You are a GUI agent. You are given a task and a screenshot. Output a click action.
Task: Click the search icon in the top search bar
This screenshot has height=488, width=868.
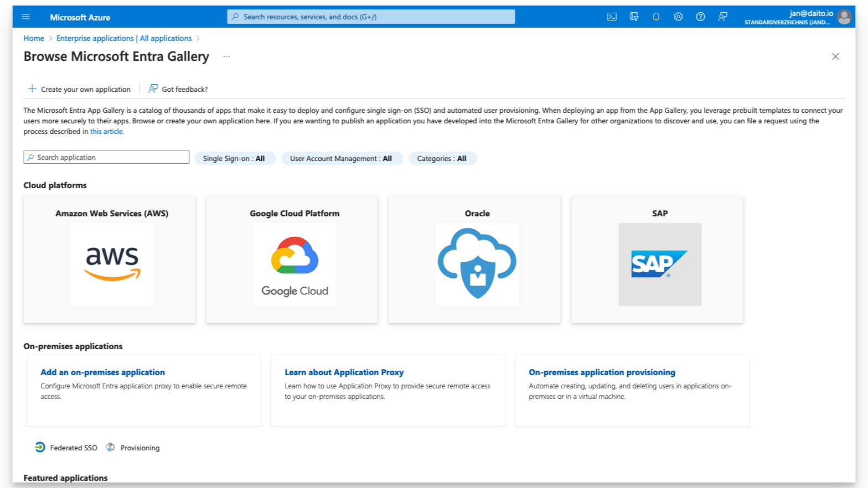(235, 17)
